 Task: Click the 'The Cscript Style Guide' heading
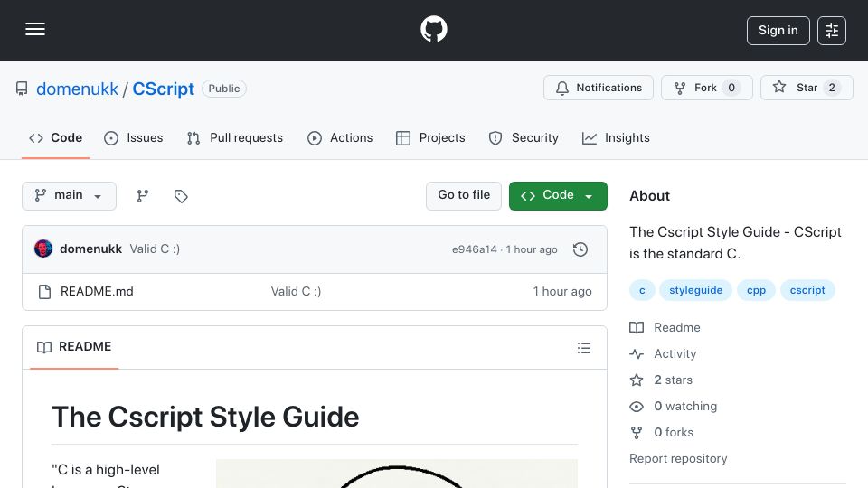click(x=205, y=417)
